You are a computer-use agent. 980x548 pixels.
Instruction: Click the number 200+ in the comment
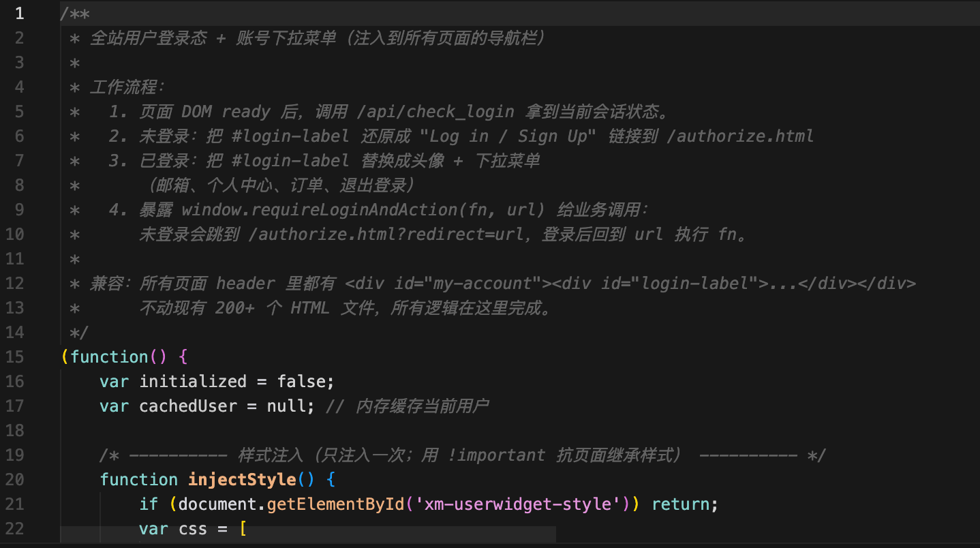(x=236, y=308)
